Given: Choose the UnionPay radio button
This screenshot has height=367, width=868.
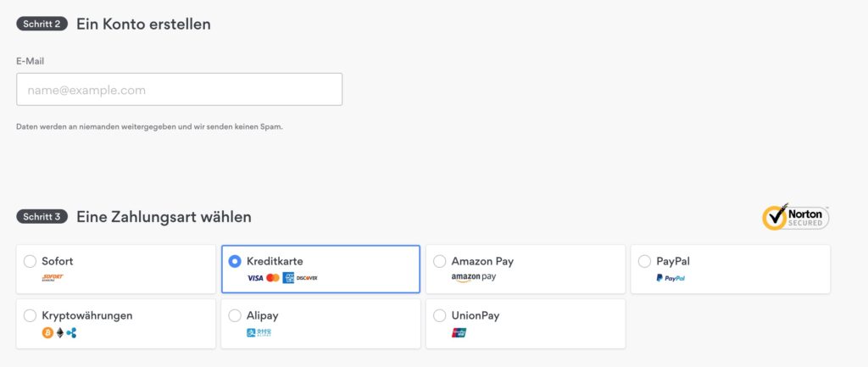Looking at the screenshot, I should (440, 315).
